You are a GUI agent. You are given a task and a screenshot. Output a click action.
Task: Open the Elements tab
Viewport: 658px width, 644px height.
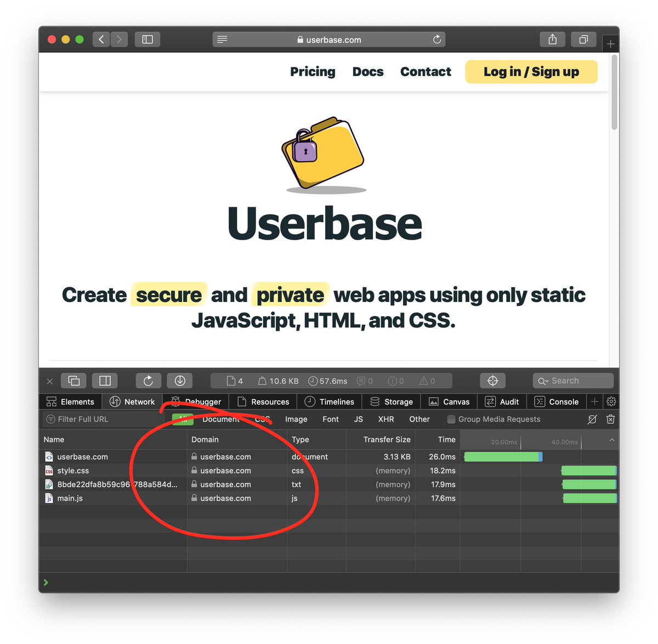click(x=71, y=402)
